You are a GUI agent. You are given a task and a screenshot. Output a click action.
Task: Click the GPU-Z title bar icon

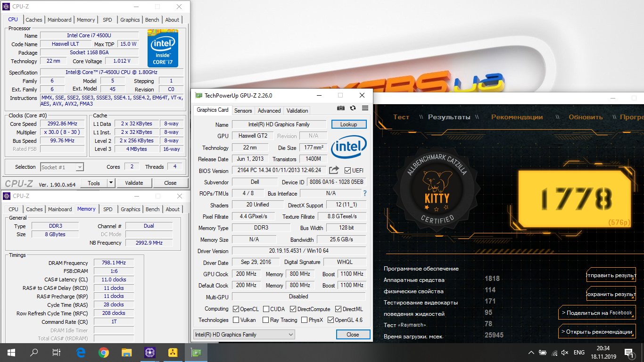point(198,95)
